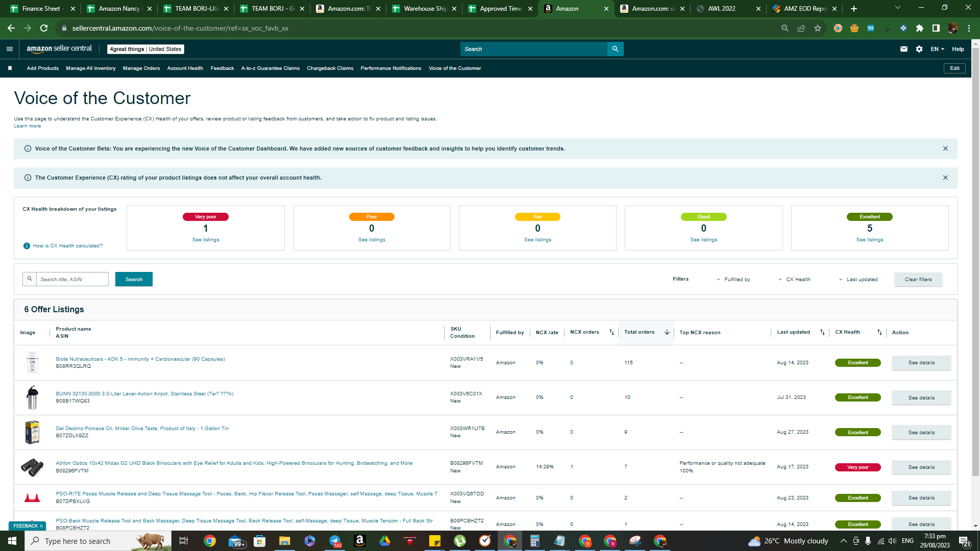The height and width of the screenshot is (551, 980).
Task: Open Account Health from the navigation
Action: click(x=185, y=68)
